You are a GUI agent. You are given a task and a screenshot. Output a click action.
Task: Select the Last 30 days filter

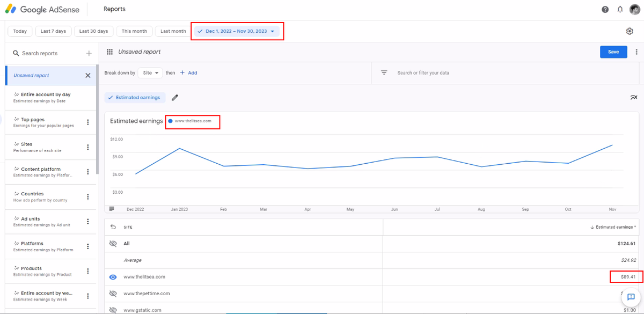pyautogui.click(x=94, y=31)
